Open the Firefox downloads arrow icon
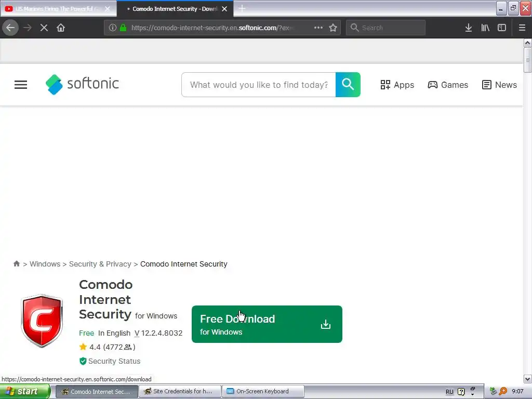The width and height of the screenshot is (532, 399). tap(469, 28)
